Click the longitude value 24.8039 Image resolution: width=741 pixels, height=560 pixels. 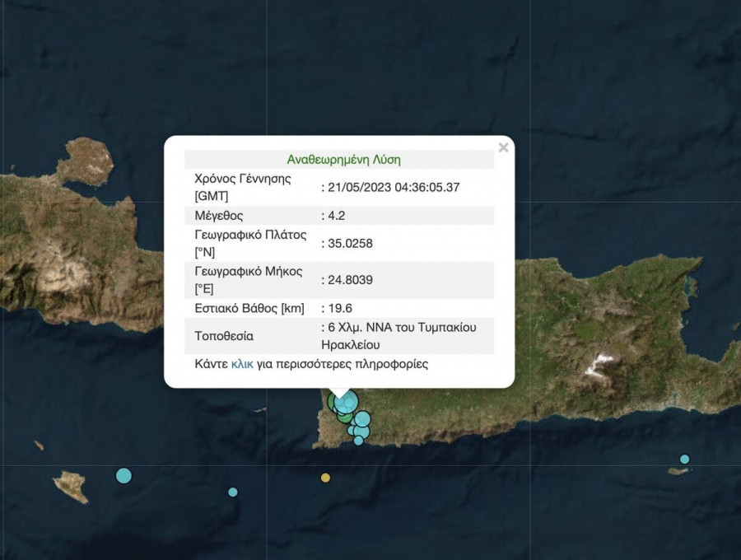click(x=349, y=280)
